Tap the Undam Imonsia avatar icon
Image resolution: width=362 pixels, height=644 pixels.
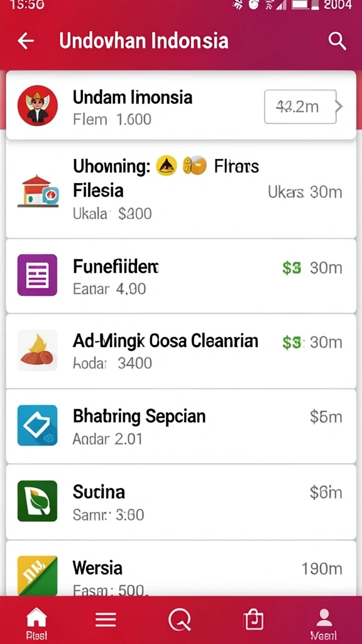(37, 106)
